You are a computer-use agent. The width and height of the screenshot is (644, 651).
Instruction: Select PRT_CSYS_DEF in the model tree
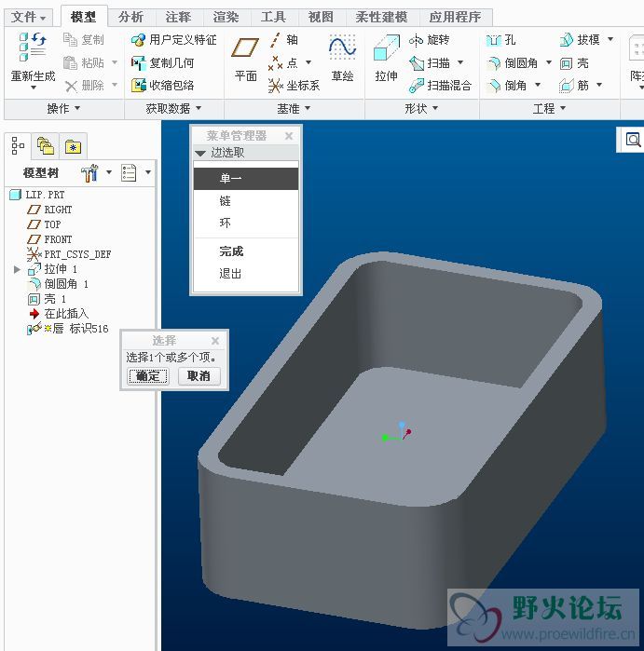click(69, 254)
